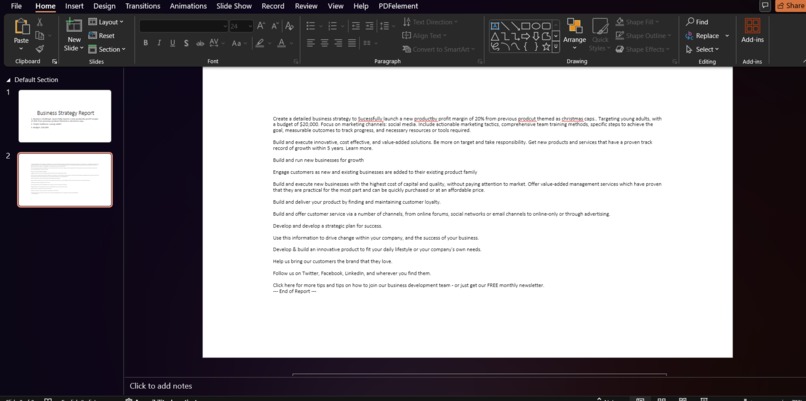Select the text box shape
This screenshot has height=401, width=806.
click(x=494, y=26)
